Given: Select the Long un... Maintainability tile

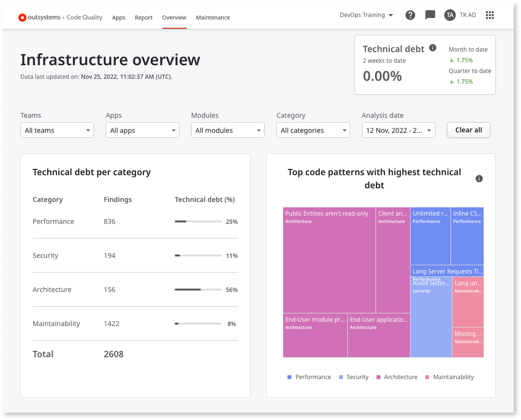Looking at the screenshot, I should (468, 302).
